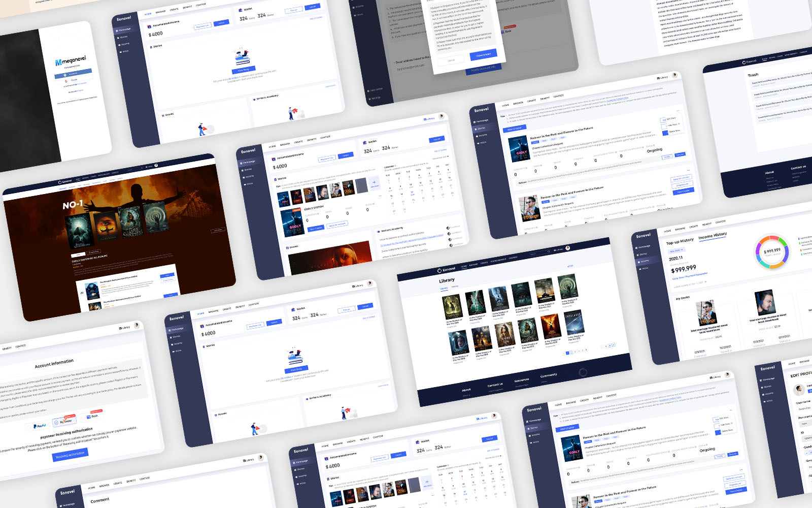Click the Stories sidebar icon in the Income History screen
Screen dimensions: 812x508
point(637,255)
